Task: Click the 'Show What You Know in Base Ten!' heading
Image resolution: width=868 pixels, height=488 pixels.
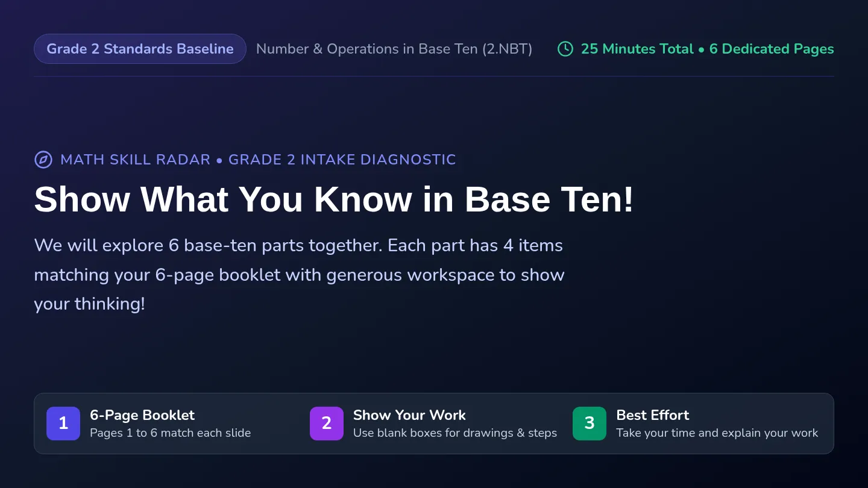Action: 334,199
